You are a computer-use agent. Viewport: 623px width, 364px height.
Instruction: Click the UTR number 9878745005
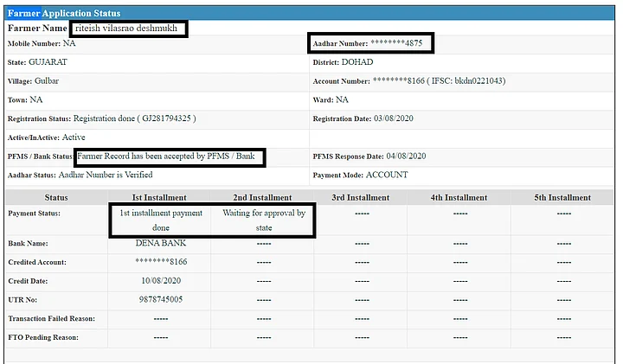coord(161,299)
